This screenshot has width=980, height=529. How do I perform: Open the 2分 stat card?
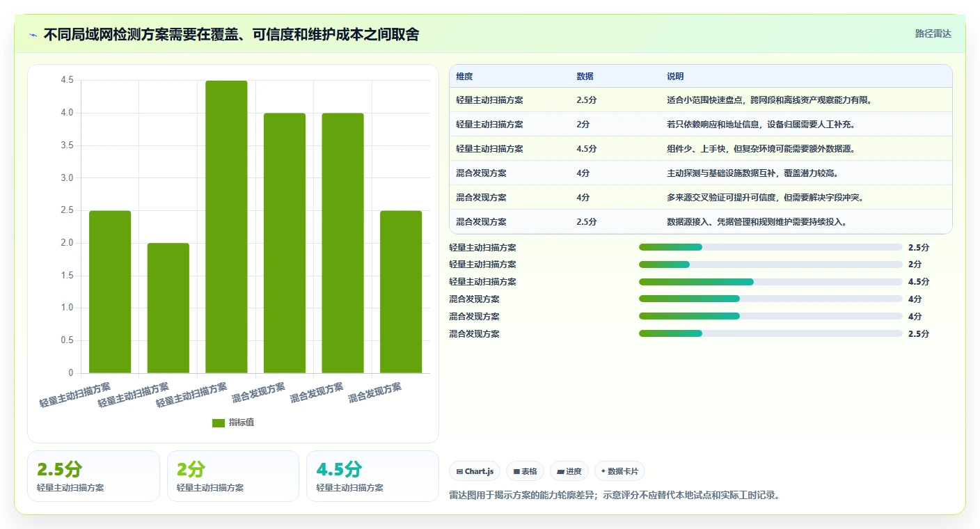[x=233, y=476]
